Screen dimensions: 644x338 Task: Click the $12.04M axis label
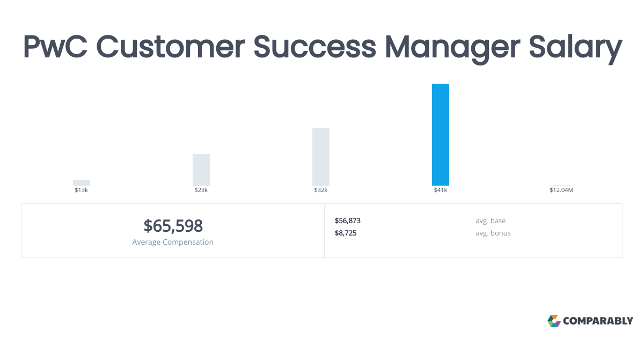pos(561,190)
